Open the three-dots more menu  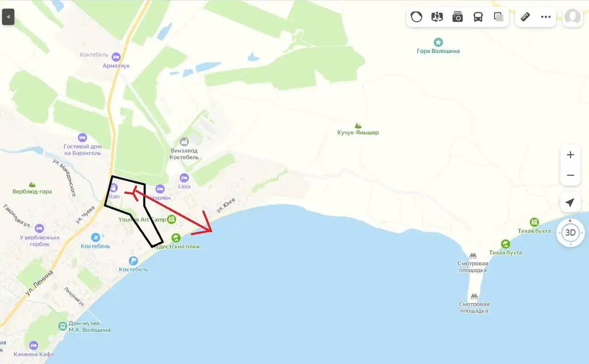[x=546, y=17]
